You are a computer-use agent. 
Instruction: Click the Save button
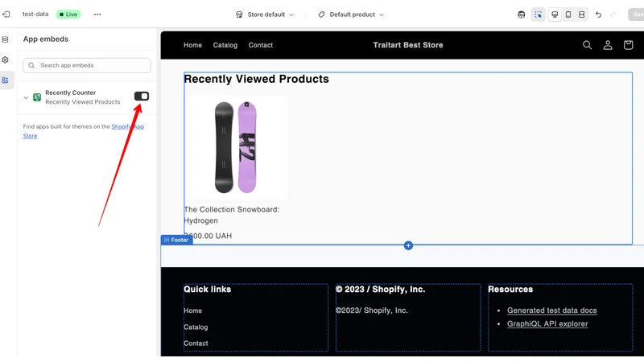tap(637, 14)
